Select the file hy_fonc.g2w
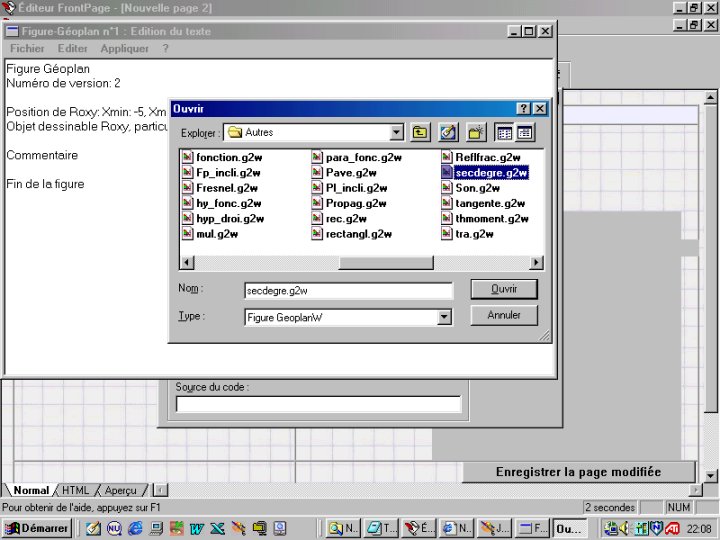The image size is (720, 540). [x=222, y=203]
